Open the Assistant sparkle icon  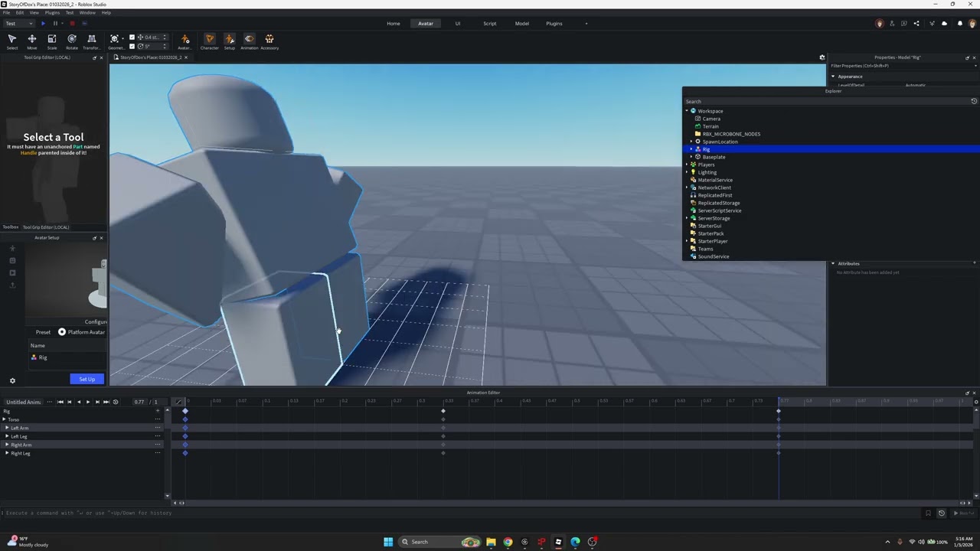pyautogui.click(x=932, y=24)
